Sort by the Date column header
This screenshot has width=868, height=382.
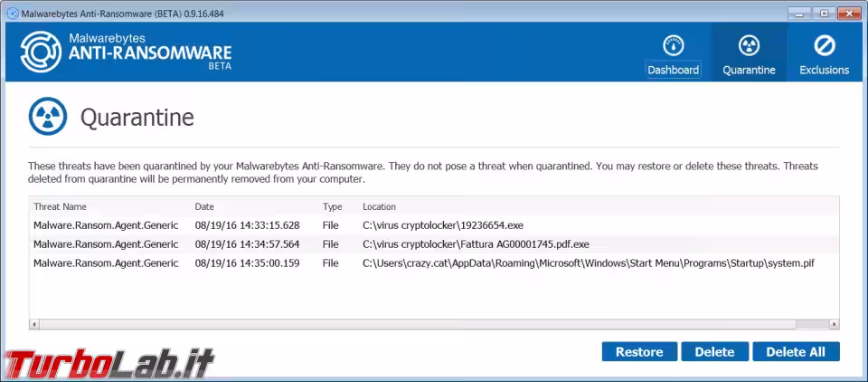(x=204, y=206)
